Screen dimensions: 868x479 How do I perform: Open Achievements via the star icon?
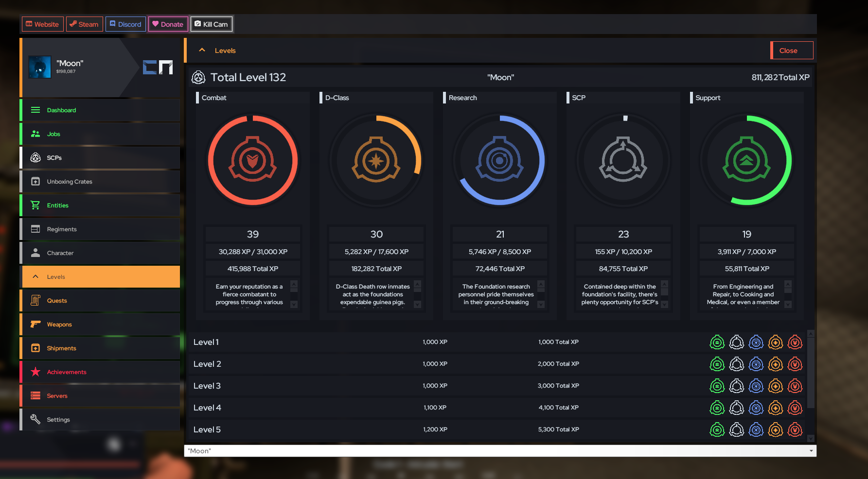click(x=35, y=372)
